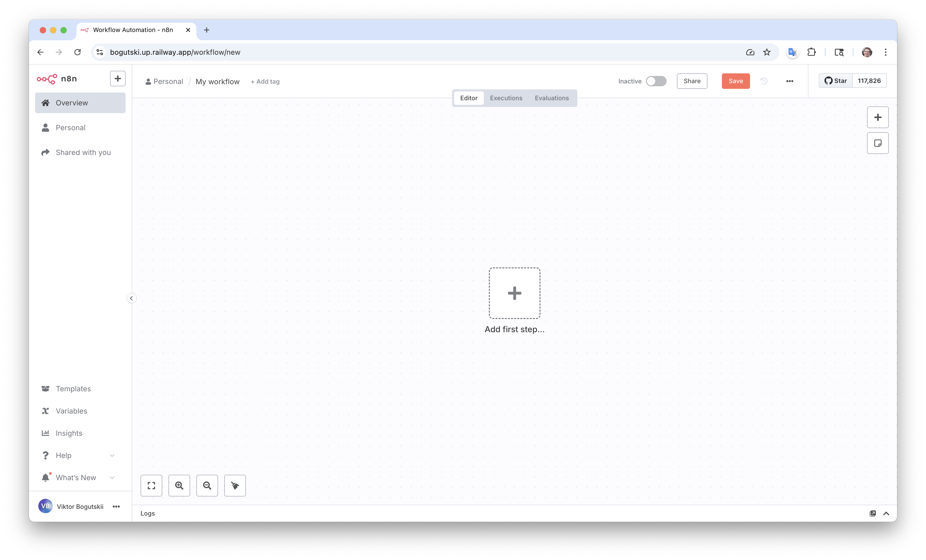926x560 pixels.
Task: Click the zoom to fit canvas icon
Action: (x=151, y=486)
